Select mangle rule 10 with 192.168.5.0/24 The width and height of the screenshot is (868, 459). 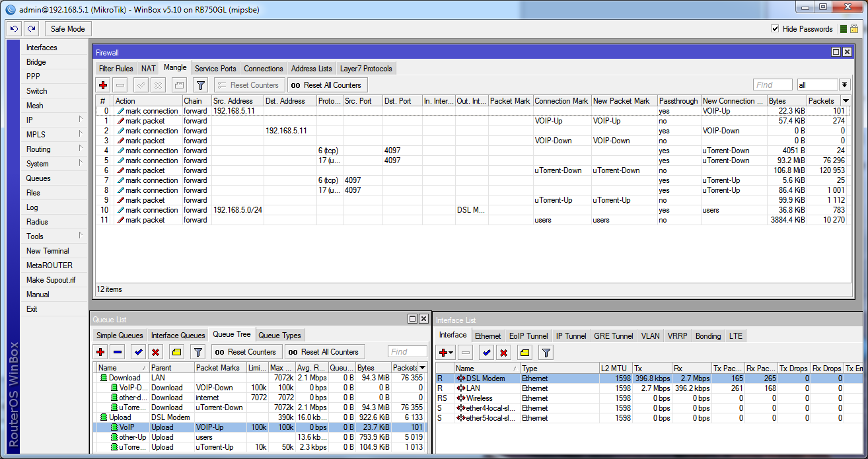click(473, 210)
